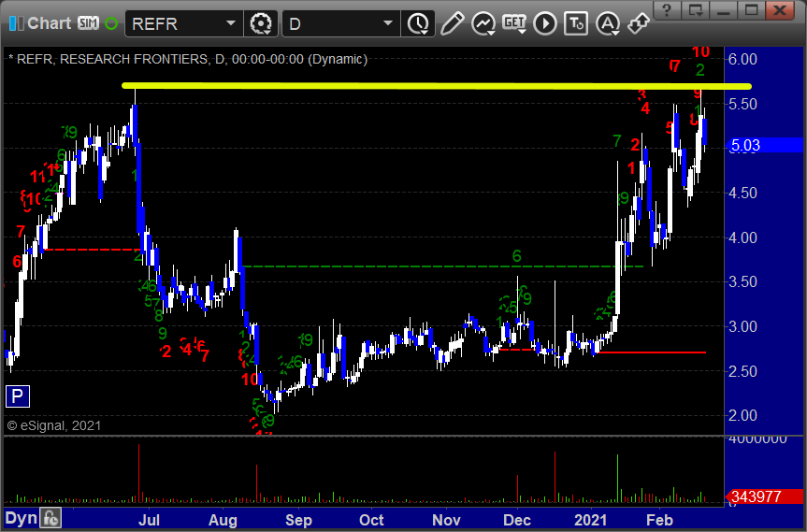The image size is (807, 532).
Task: Click the Oct date axis label
Action: (371, 520)
